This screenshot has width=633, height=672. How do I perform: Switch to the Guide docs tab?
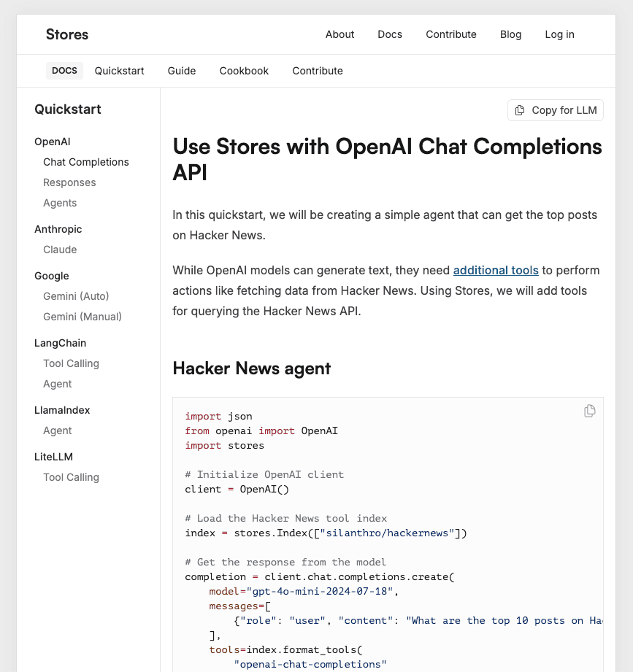(182, 71)
